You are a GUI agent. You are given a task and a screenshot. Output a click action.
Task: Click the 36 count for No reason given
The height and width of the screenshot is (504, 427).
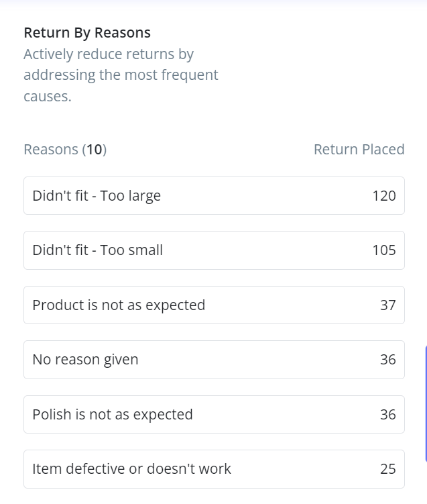(x=388, y=360)
